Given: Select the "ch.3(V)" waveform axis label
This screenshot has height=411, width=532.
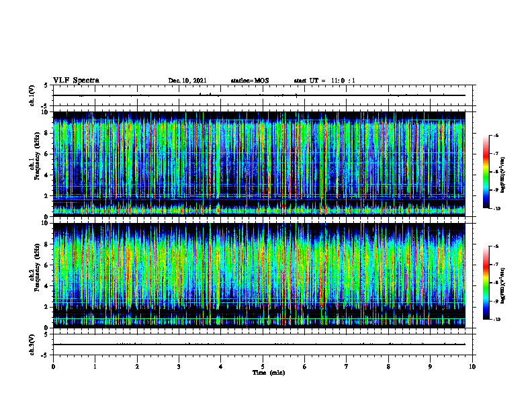Looking at the screenshot, I should pyautogui.click(x=32, y=345).
